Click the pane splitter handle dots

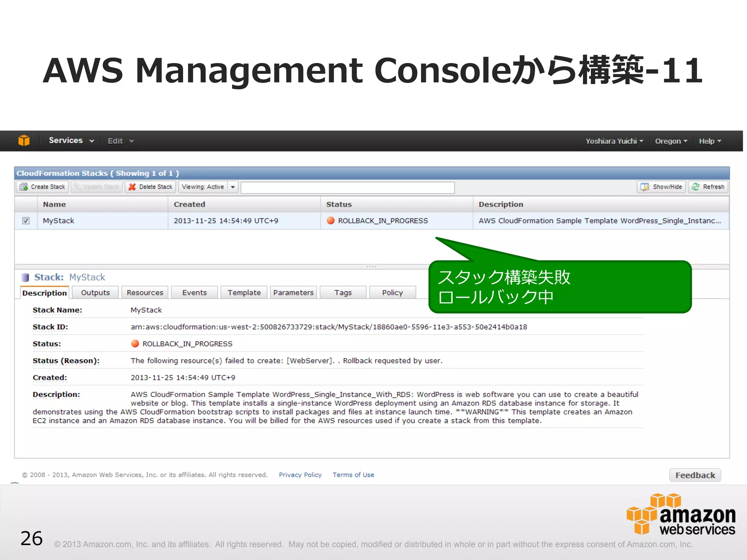(x=372, y=267)
